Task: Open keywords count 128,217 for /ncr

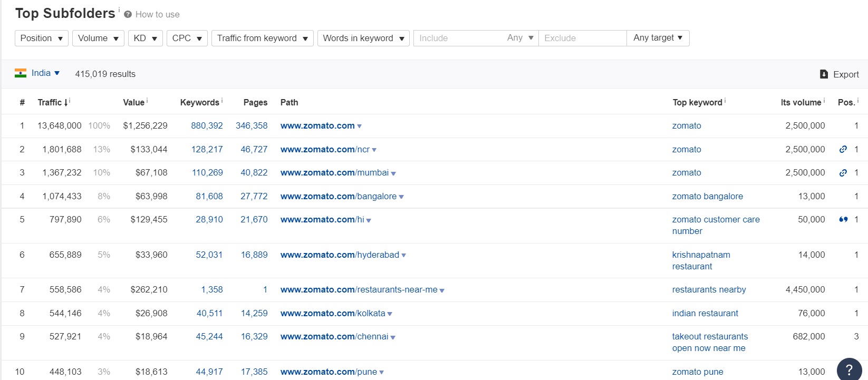Action: [207, 149]
